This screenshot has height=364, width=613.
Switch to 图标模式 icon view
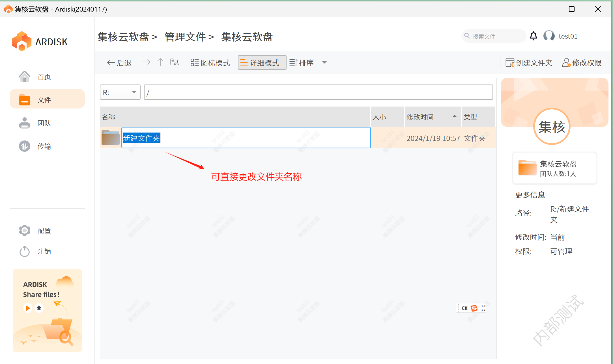point(210,62)
